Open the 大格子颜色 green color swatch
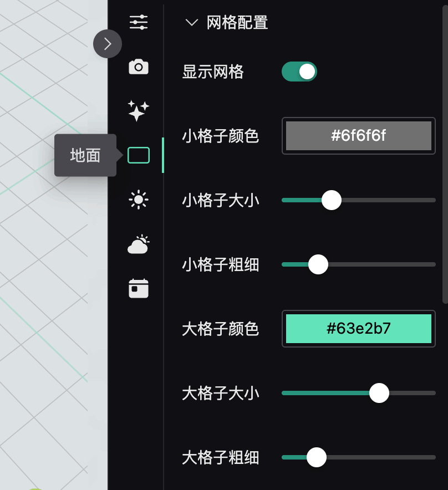 tap(358, 329)
